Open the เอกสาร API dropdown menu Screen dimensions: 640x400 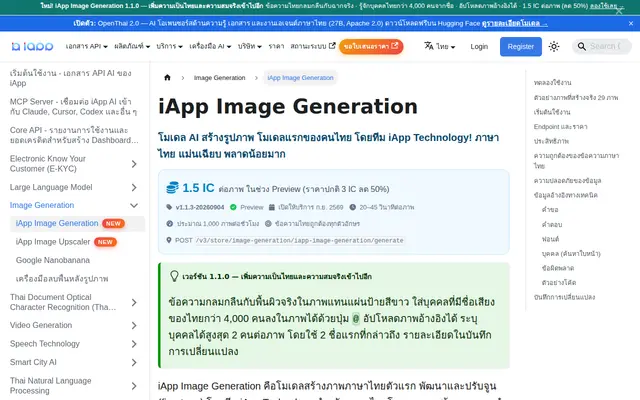87,47
